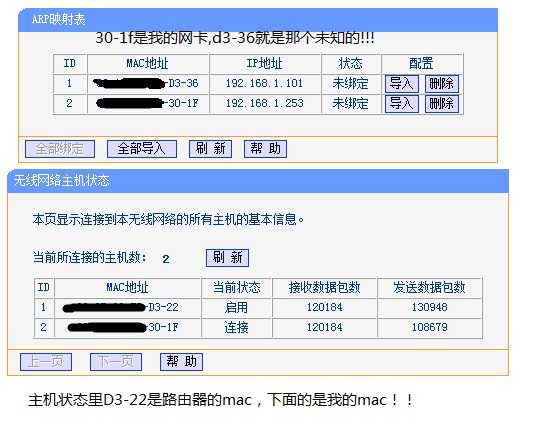The height and width of the screenshot is (428, 534).
Task: Click 无线网络主机状态 panel title
Action: click(61, 180)
